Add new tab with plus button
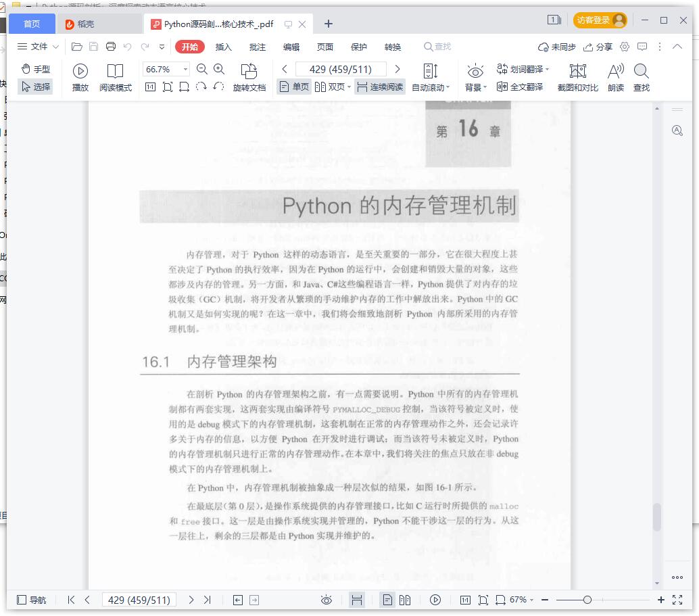The height and width of the screenshot is (616, 699). [x=328, y=24]
